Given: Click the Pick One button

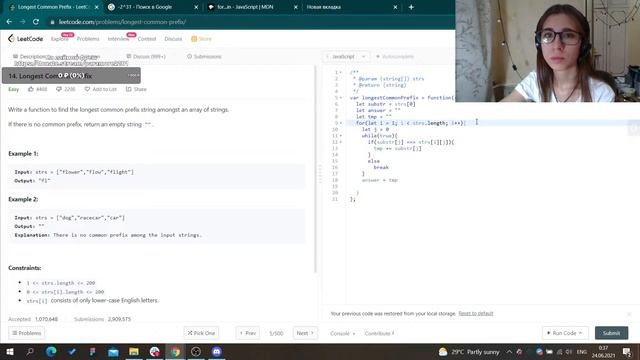Looking at the screenshot, I should click(x=201, y=333).
